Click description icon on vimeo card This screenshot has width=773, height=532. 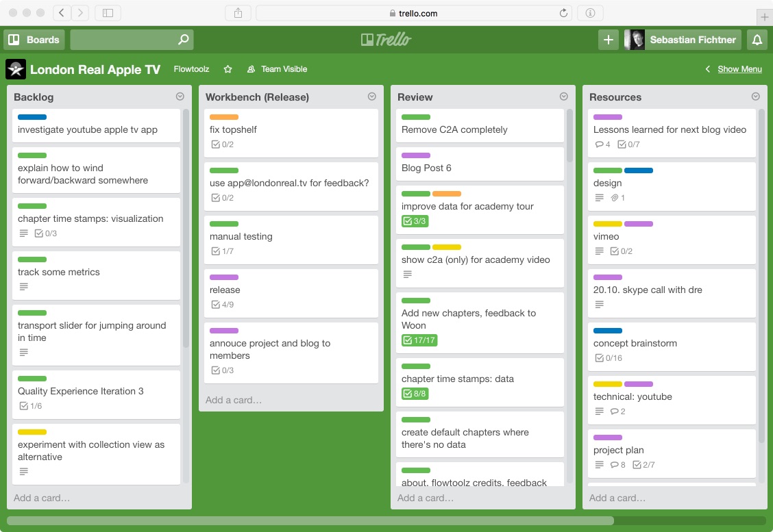point(599,251)
